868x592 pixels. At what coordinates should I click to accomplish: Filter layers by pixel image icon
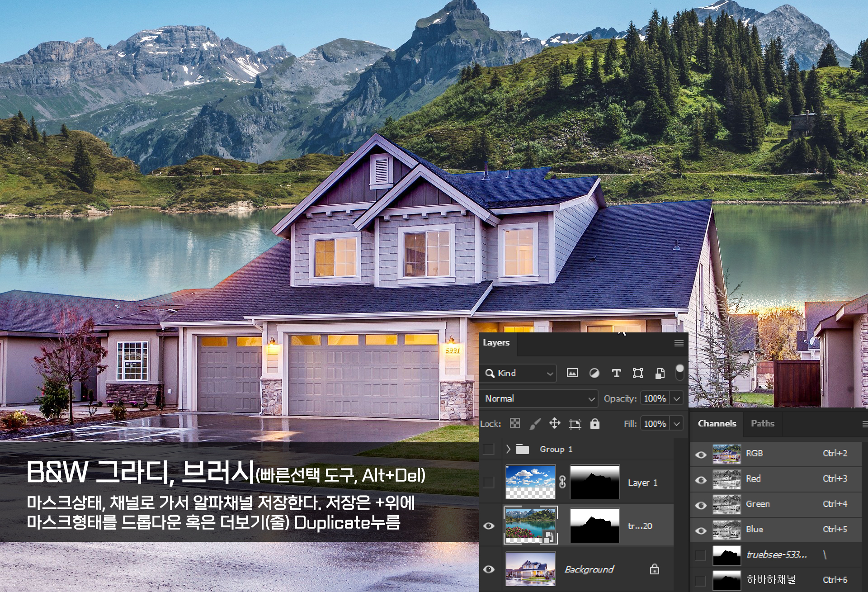click(572, 373)
